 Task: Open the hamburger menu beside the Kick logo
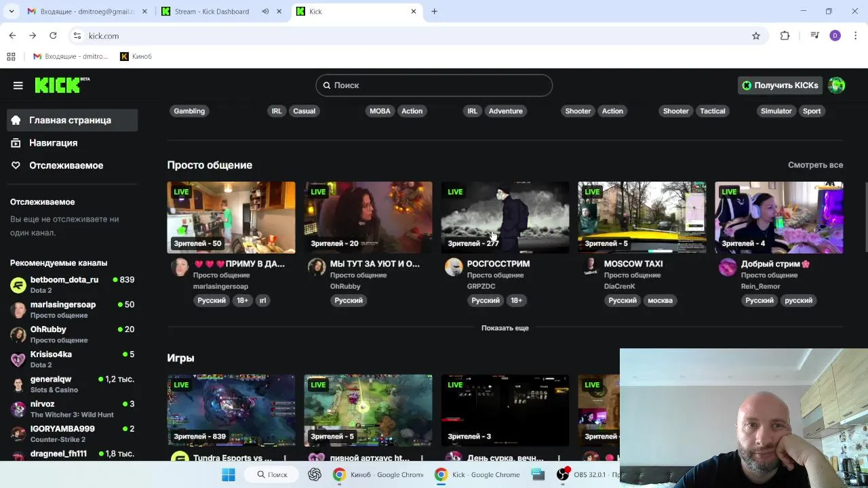(18, 85)
